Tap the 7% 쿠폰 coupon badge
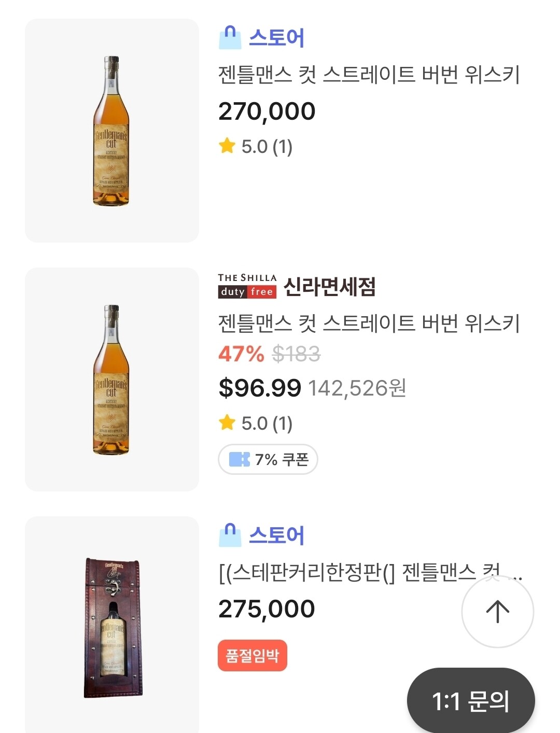560x733 pixels. (268, 459)
